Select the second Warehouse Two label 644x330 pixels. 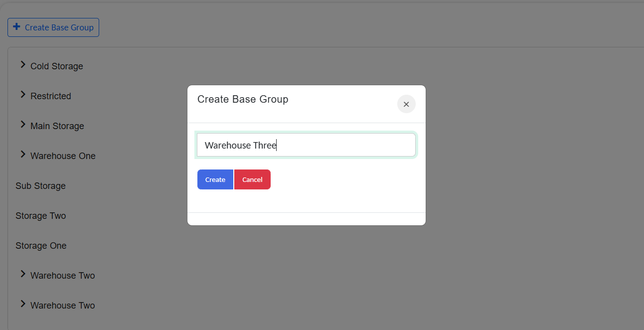(63, 306)
